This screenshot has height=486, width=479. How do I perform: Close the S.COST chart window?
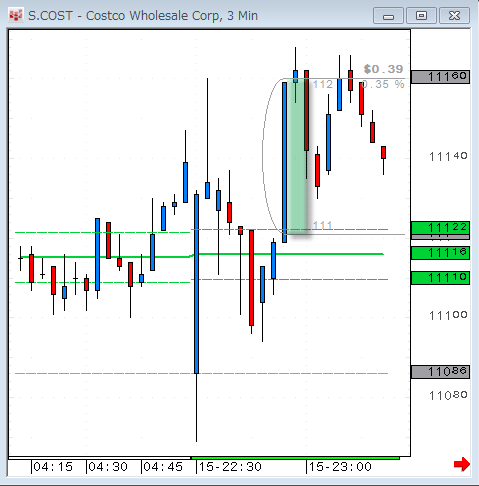pos(455,16)
